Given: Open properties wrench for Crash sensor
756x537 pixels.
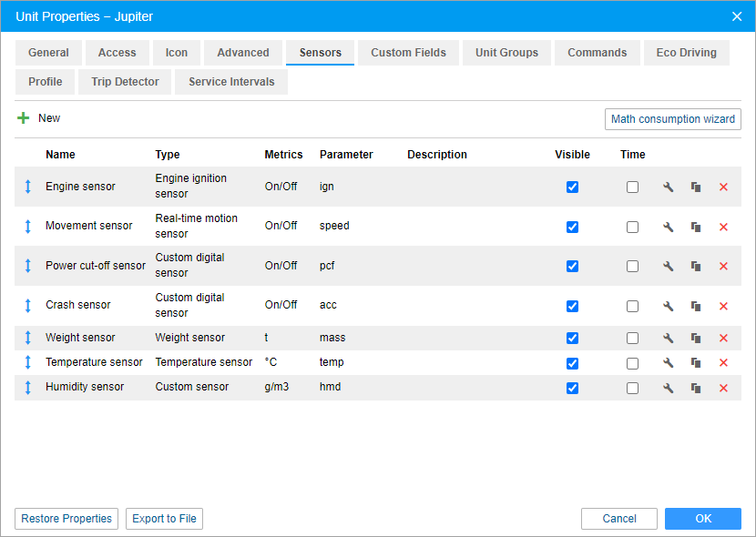Looking at the screenshot, I should [668, 306].
